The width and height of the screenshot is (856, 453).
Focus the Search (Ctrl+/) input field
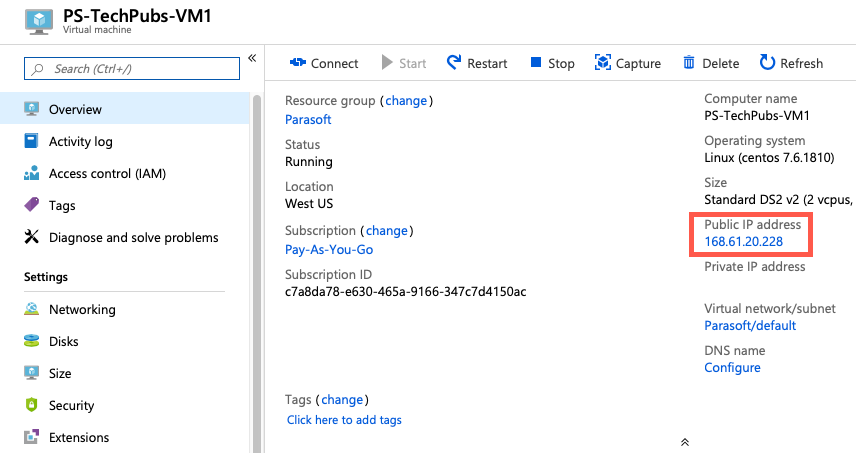tap(132, 69)
